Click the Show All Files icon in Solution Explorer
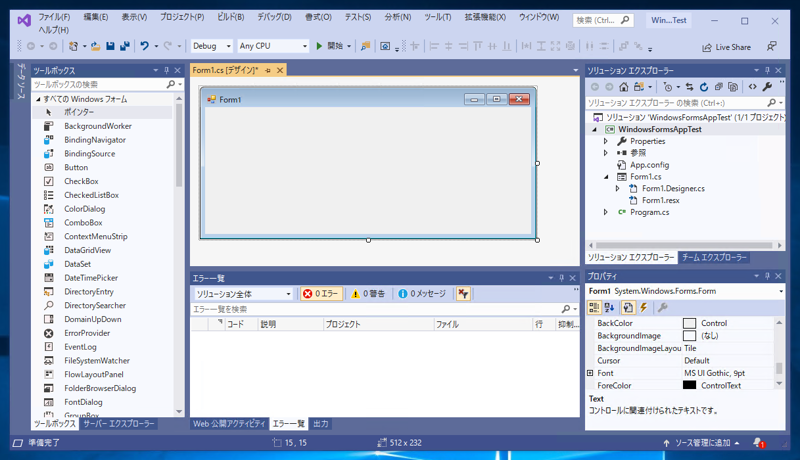Image resolution: width=800 pixels, height=460 pixels. coord(733,87)
